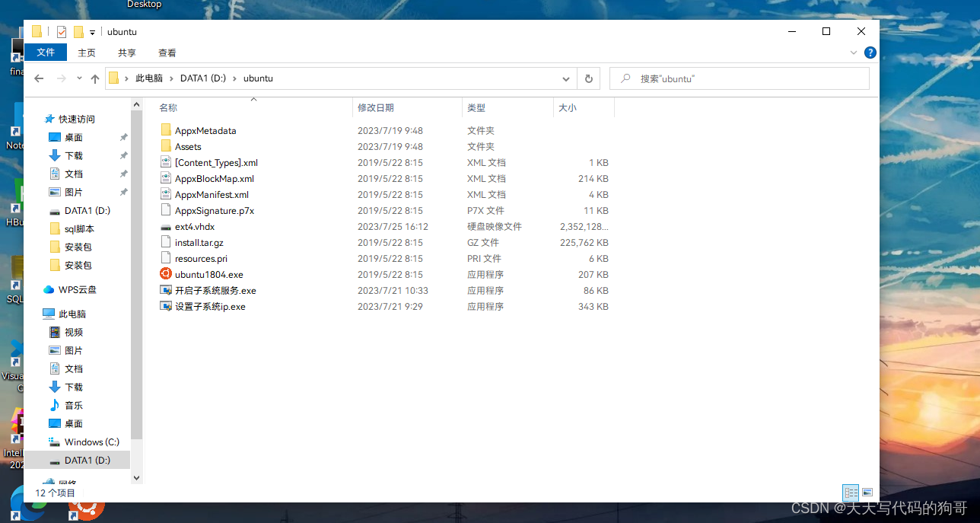Click the New Folder icon in quick access toolbar
The height and width of the screenshot is (523, 980).
78,31
